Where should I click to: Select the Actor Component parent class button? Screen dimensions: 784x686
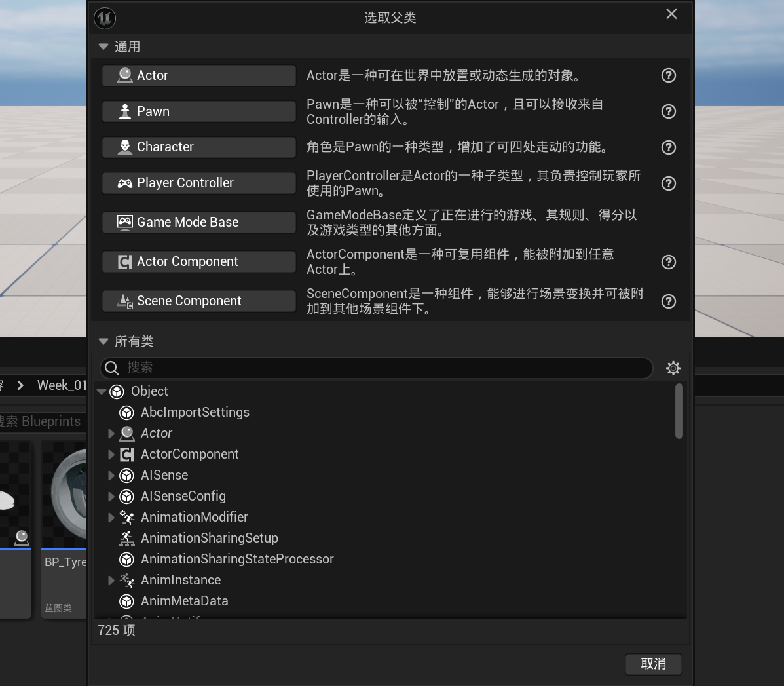(199, 261)
